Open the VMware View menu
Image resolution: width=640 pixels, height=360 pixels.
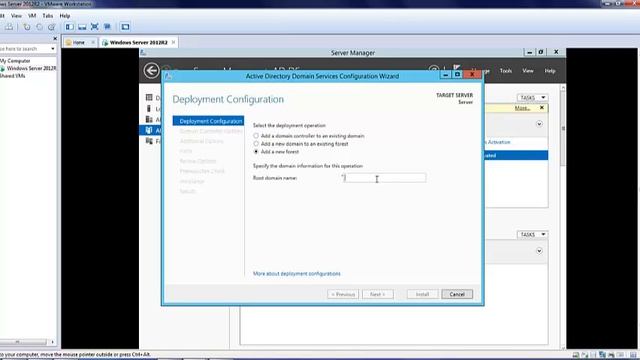[x=16, y=16]
